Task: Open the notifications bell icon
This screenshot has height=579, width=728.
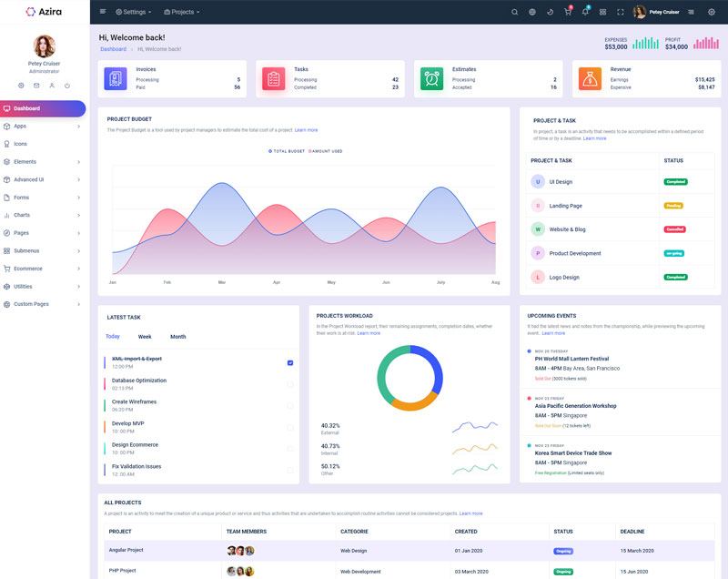Action: (585, 12)
